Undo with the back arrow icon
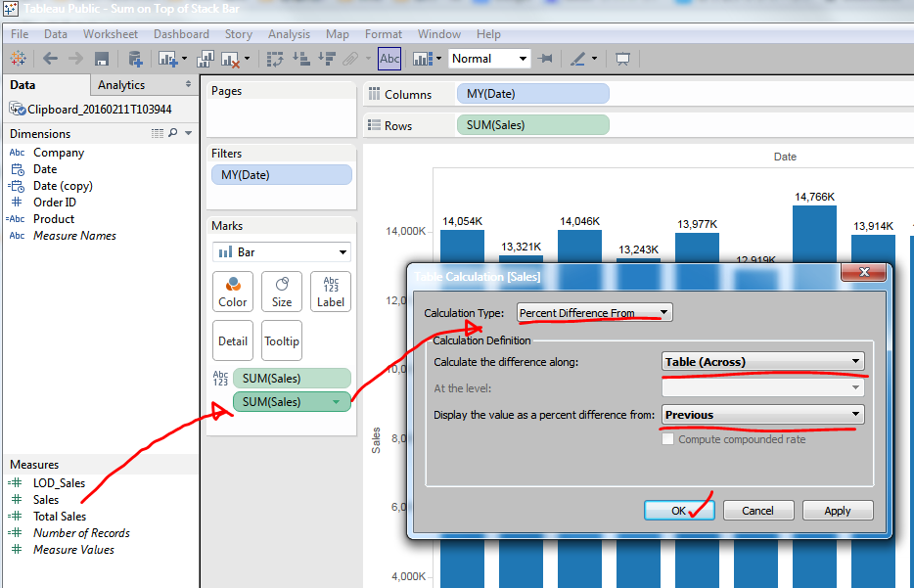914x588 pixels. pos(50,59)
